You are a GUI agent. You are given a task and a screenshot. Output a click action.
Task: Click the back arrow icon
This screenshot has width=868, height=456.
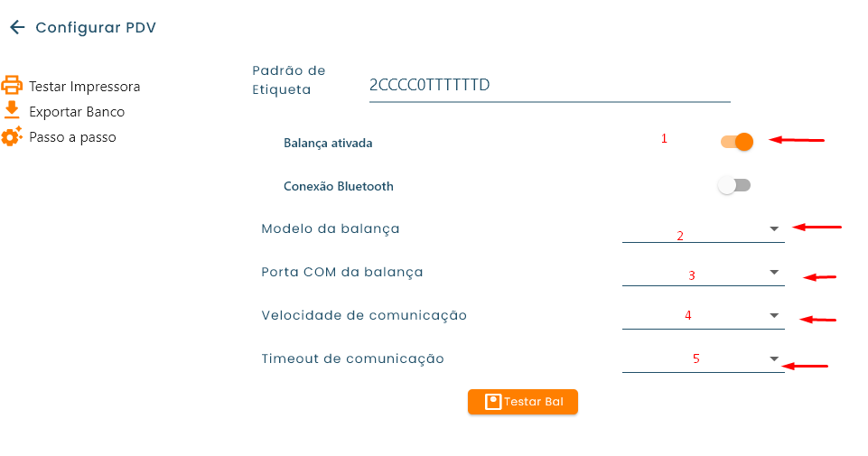tap(16, 28)
